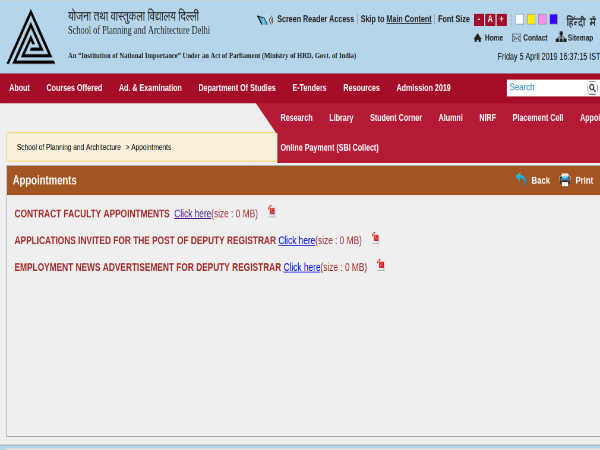Click the Sitemap hierarchy icon
This screenshot has width=600, height=450.
(561, 37)
